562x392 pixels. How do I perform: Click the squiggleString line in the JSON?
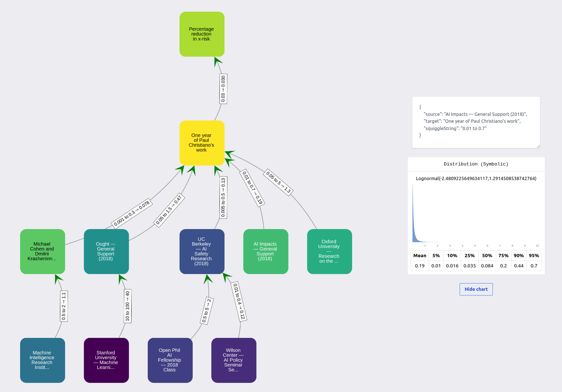point(455,128)
